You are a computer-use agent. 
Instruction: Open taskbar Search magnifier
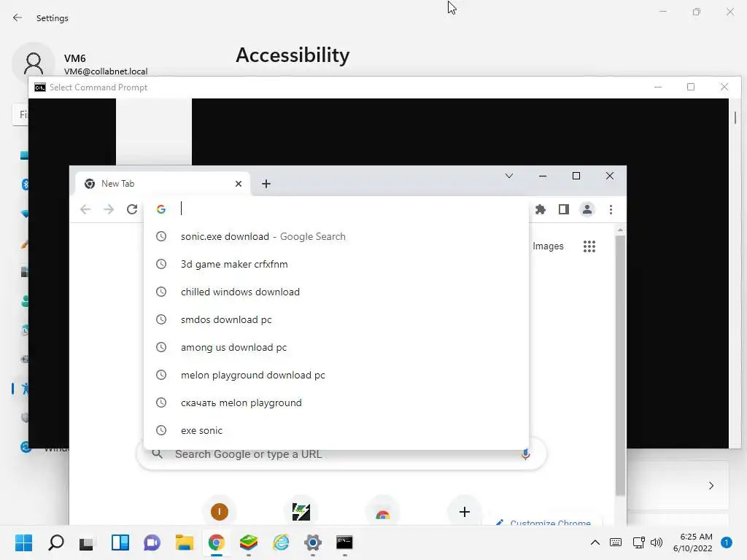pyautogui.click(x=56, y=542)
